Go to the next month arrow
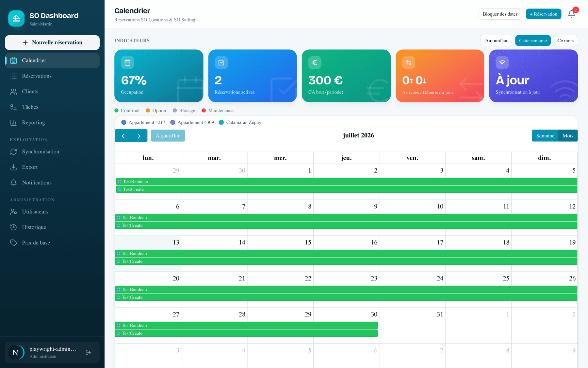588x368 pixels. pyautogui.click(x=139, y=136)
